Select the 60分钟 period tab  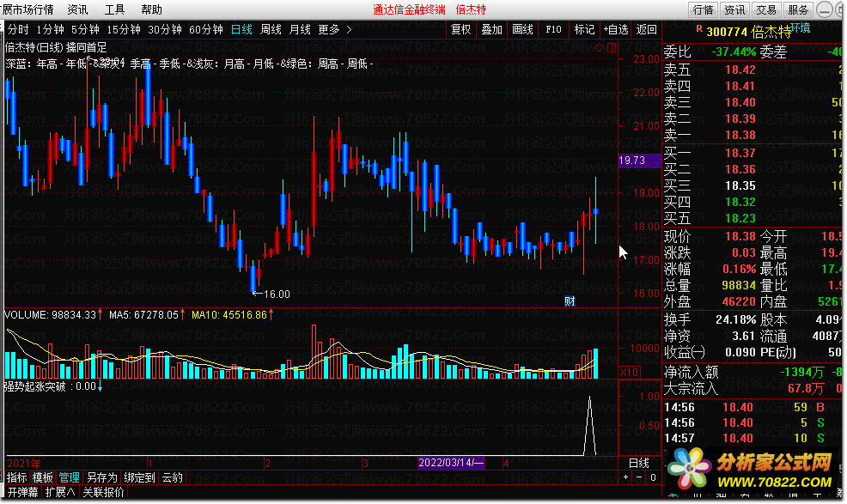(x=206, y=30)
